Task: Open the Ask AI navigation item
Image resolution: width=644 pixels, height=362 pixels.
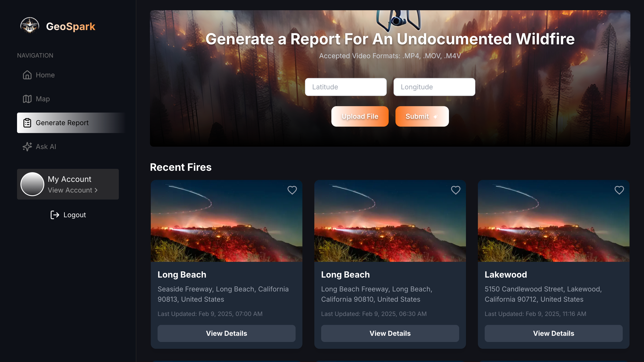Action: [46, 146]
